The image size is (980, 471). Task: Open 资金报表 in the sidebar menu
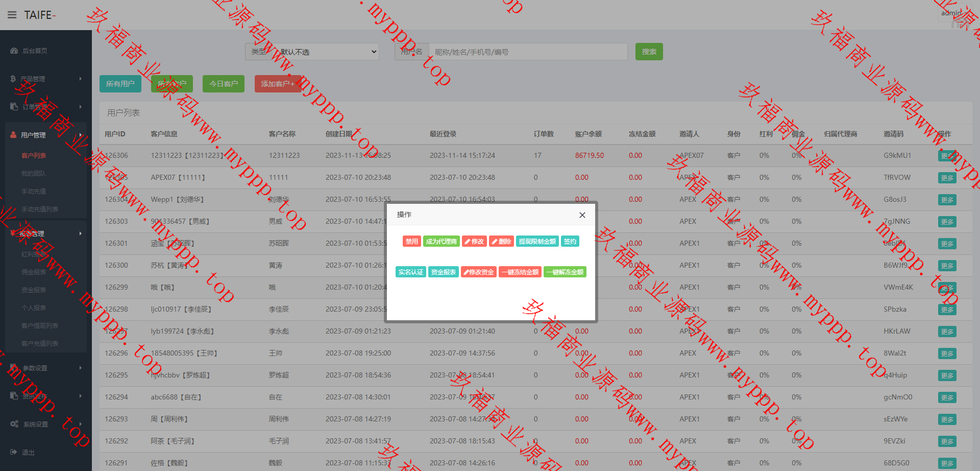tap(34, 290)
